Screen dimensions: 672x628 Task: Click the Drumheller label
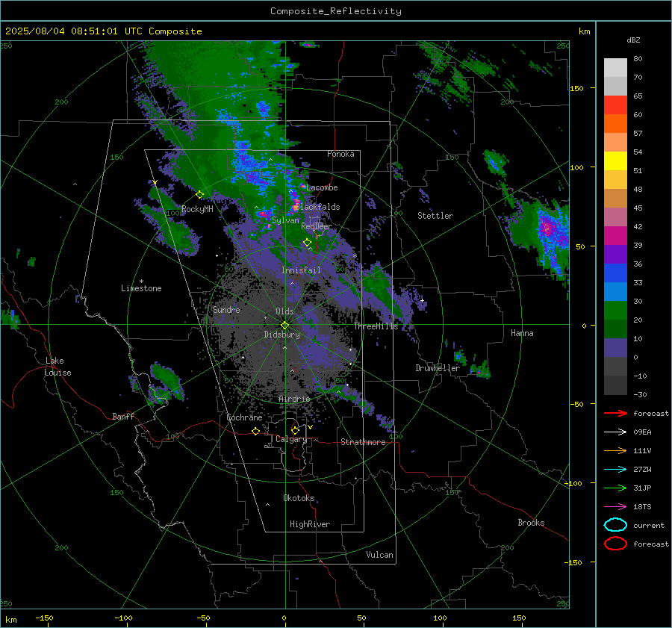438,368
